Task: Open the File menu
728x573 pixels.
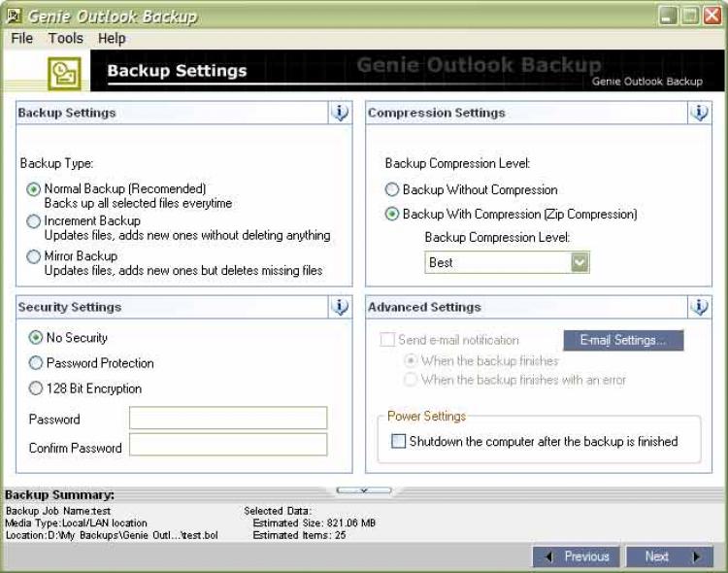Action: click(x=21, y=39)
